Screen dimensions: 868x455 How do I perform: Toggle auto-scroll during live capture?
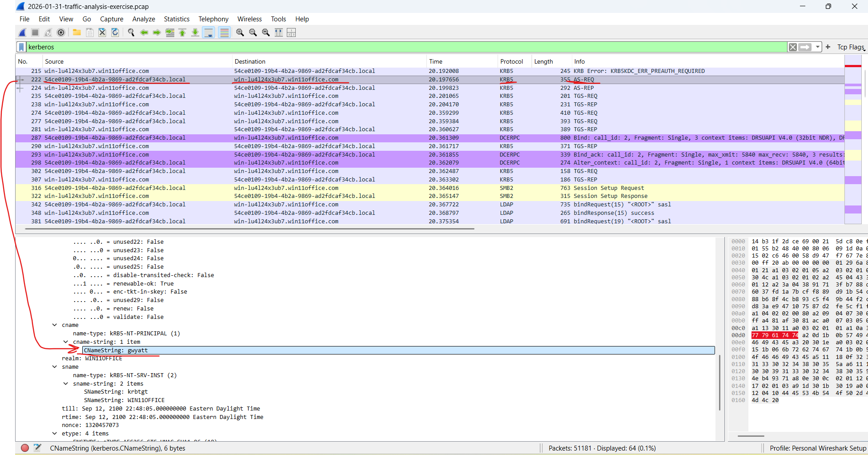[208, 32]
